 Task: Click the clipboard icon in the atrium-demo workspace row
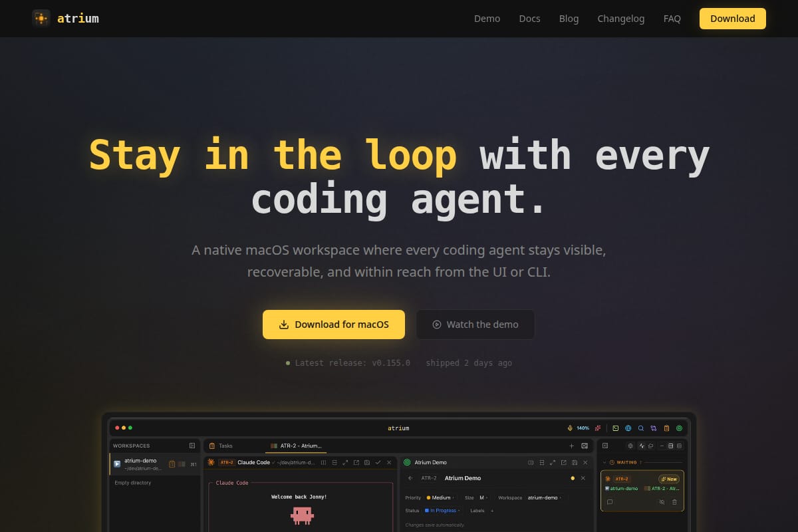pyautogui.click(x=172, y=464)
